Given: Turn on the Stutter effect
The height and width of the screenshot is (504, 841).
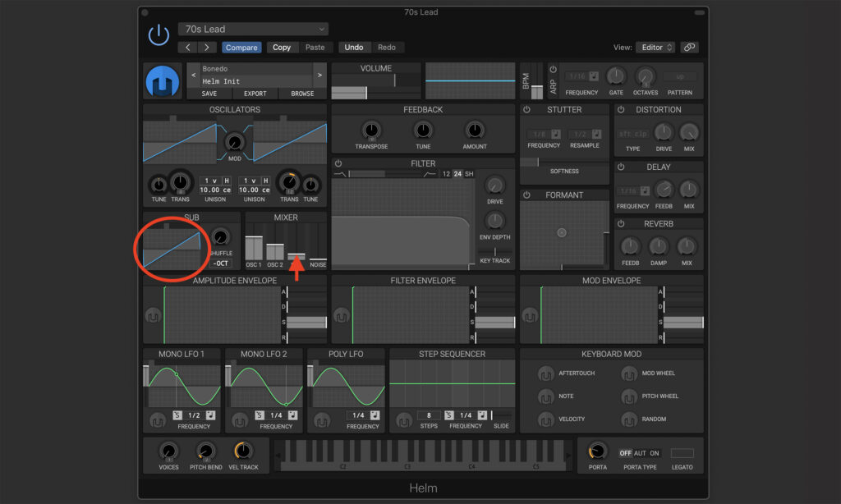Looking at the screenshot, I should point(526,109).
